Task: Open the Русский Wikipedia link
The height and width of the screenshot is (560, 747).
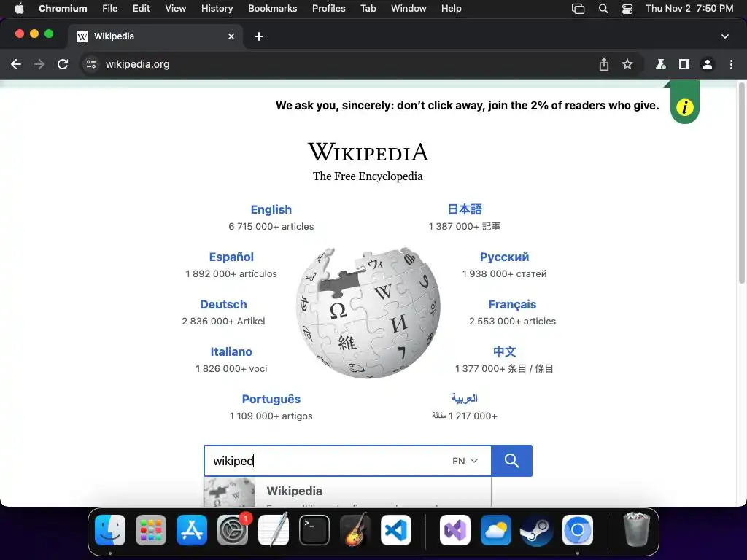Action: tap(505, 257)
